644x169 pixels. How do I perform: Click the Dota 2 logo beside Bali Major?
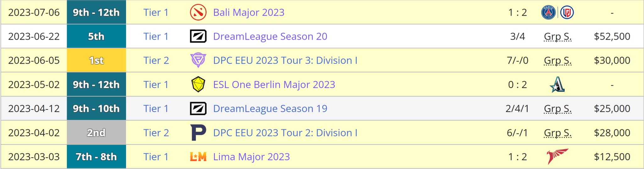coord(198,13)
